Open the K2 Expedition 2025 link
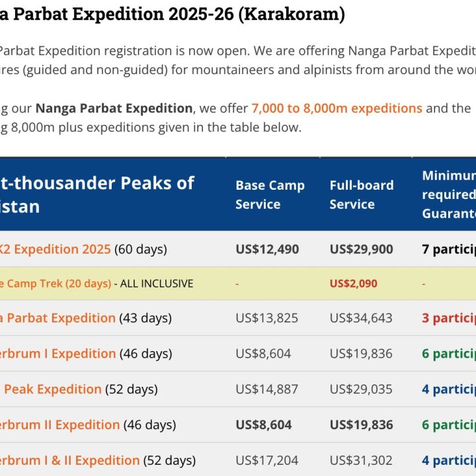This screenshot has height=476, width=476. click(x=55, y=249)
